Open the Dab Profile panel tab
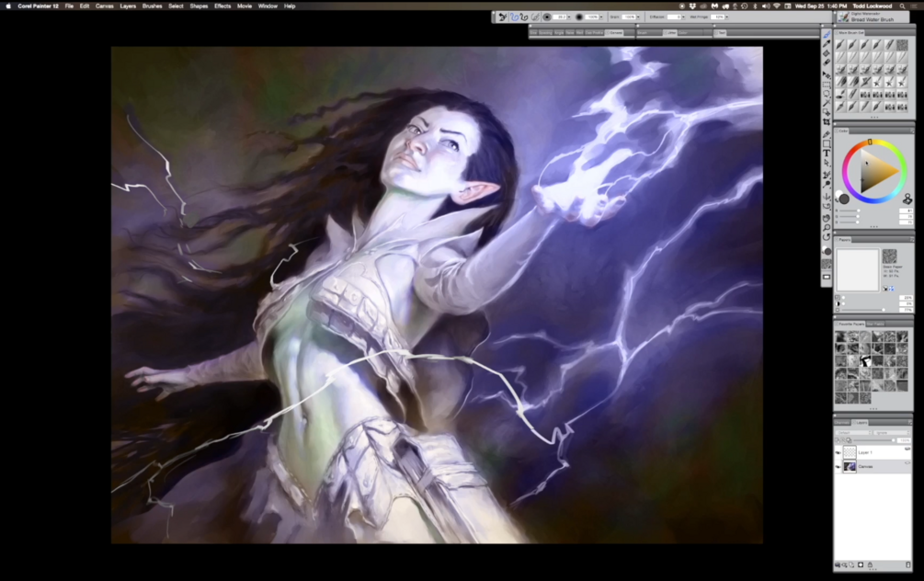 (x=594, y=33)
